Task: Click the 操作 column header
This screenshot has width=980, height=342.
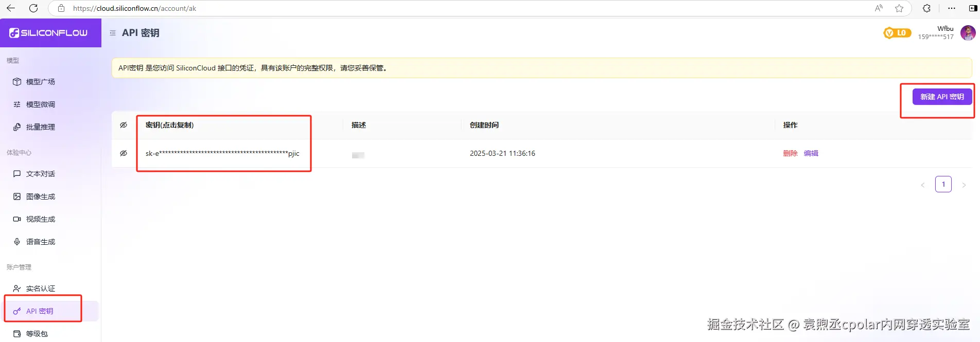Action: (790, 125)
